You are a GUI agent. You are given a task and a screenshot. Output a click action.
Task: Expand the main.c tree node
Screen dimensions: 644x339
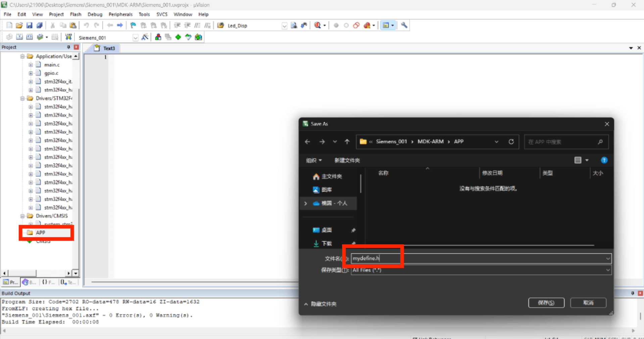(x=31, y=65)
